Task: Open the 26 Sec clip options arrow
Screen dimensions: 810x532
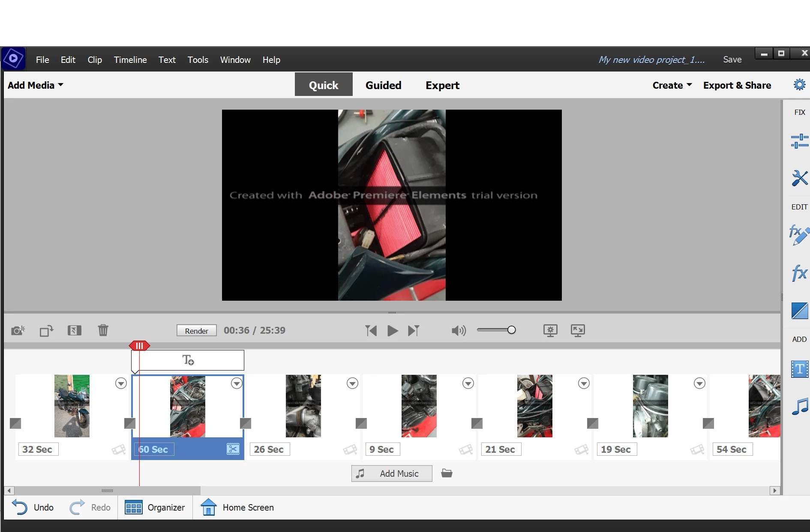Action: [x=352, y=383]
